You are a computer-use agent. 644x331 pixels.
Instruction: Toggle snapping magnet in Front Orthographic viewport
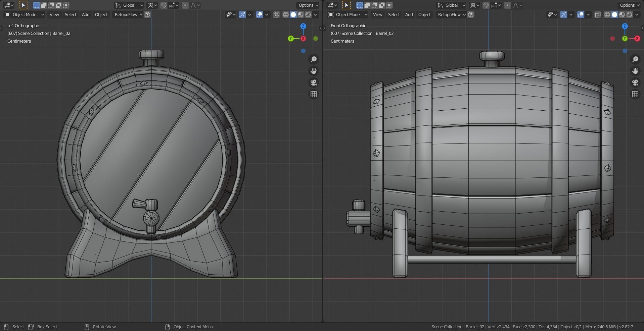(x=486, y=5)
